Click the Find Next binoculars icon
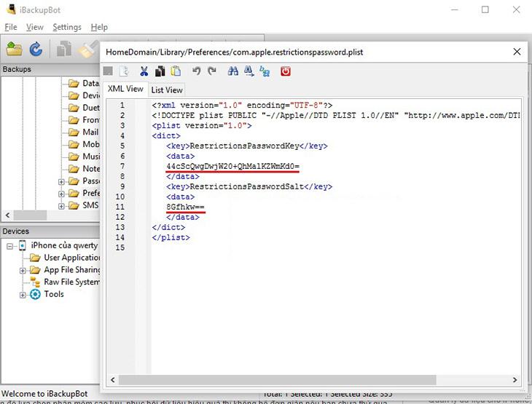The height and width of the screenshot is (404, 532). pyautogui.click(x=249, y=71)
